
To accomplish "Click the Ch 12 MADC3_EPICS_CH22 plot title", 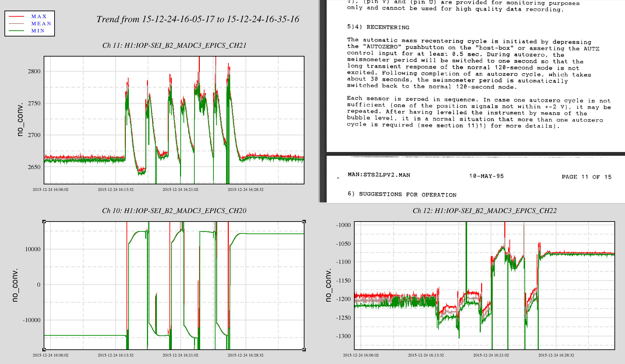I will pos(485,211).
